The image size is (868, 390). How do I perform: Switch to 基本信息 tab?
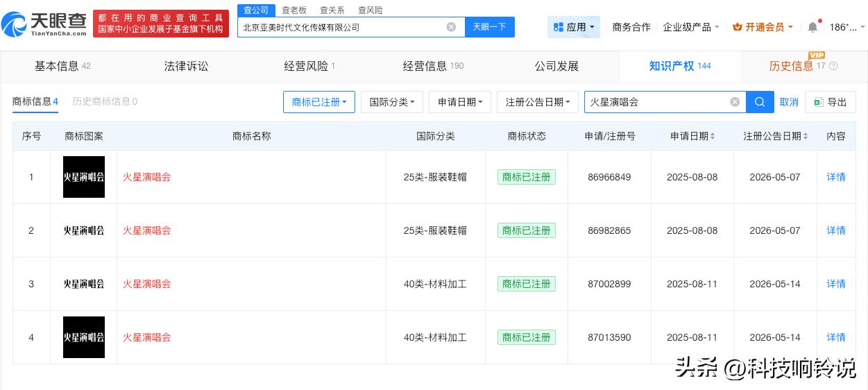(62, 66)
